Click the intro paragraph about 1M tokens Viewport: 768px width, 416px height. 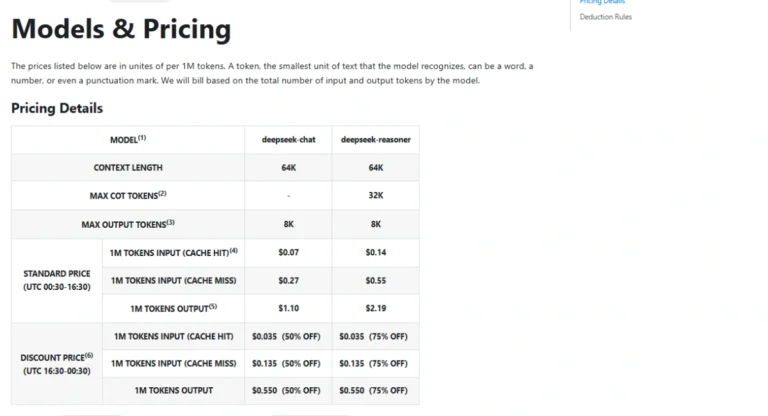272,73
